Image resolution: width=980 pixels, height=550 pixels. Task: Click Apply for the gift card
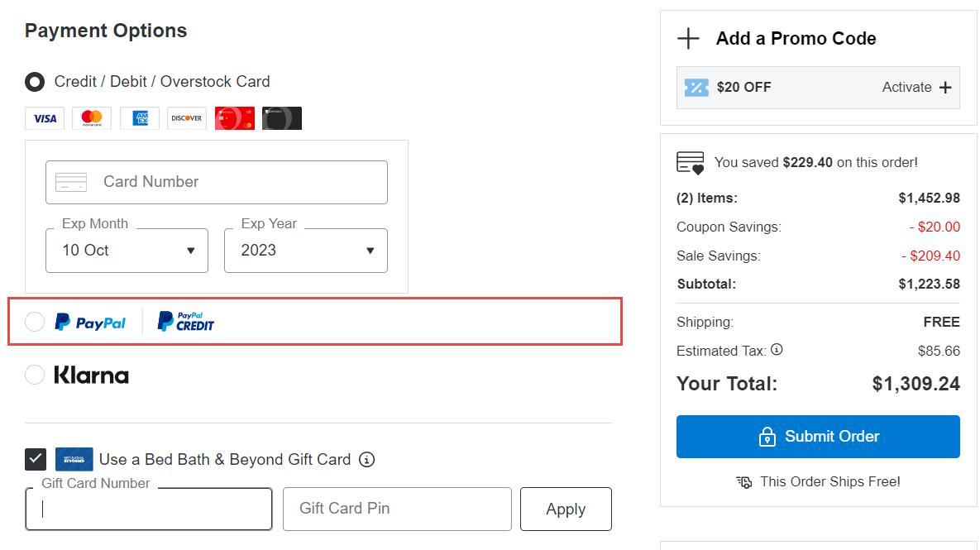[x=566, y=509]
